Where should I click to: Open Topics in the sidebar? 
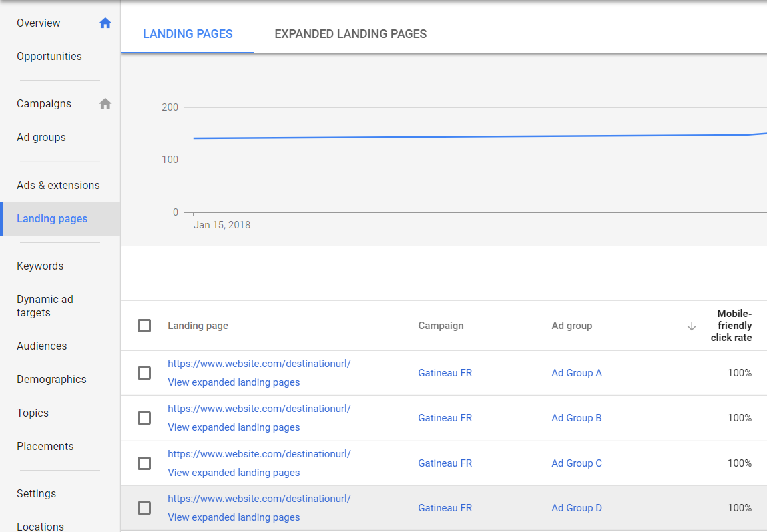coord(33,413)
